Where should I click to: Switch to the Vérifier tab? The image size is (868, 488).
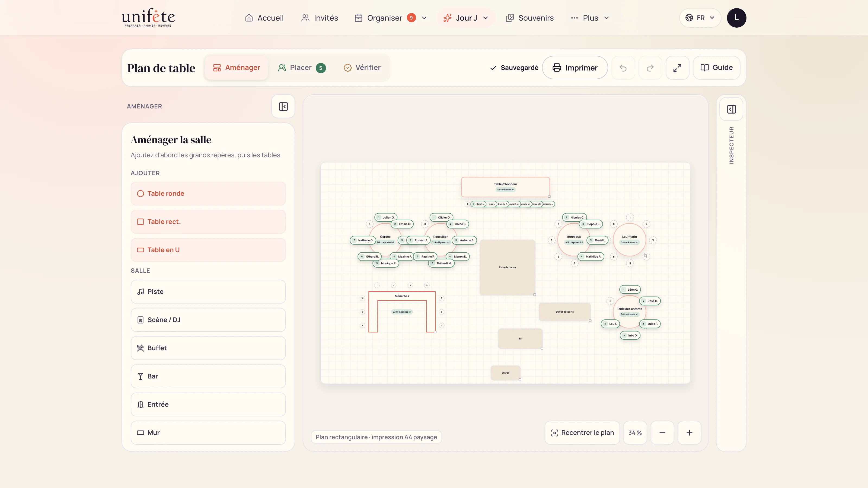tap(362, 68)
